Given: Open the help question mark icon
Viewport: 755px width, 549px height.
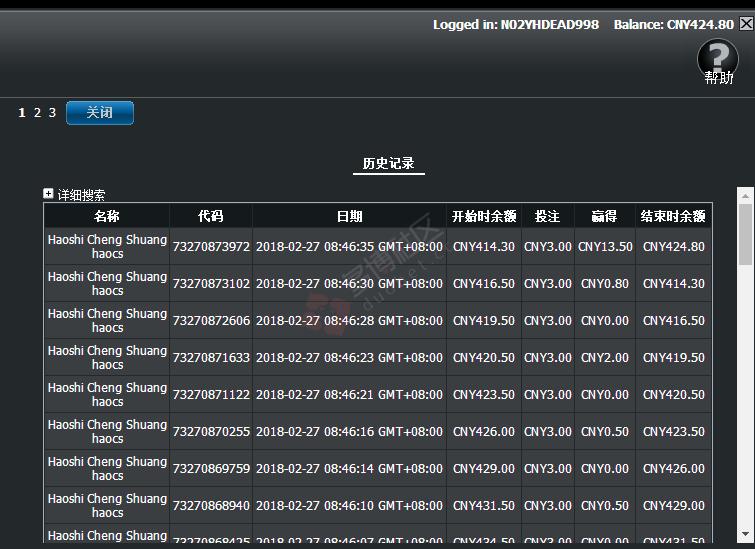Looking at the screenshot, I should (x=716, y=59).
